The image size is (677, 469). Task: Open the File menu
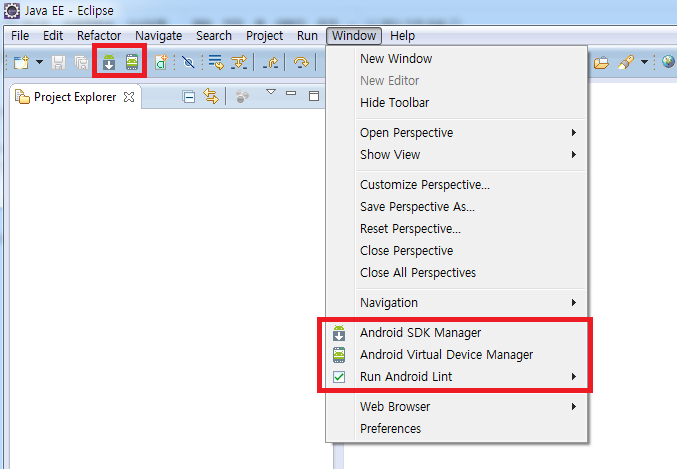(20, 36)
